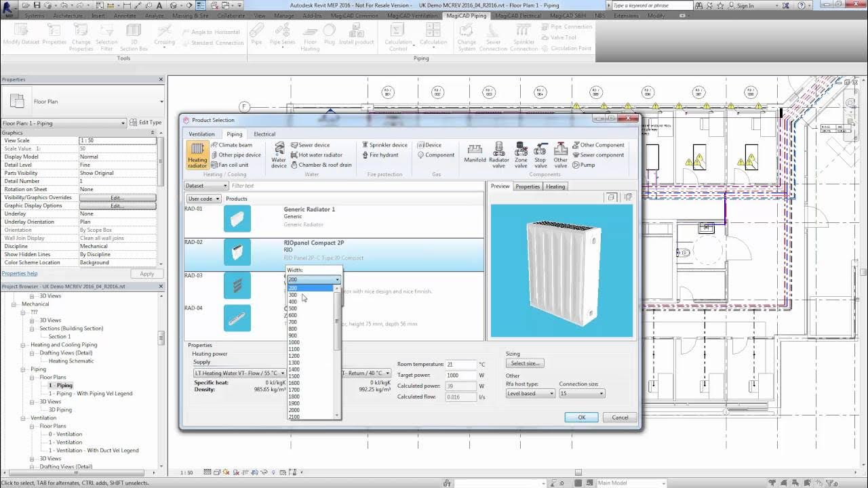The height and width of the screenshot is (488, 868).
Task: Click the Target power field
Action: pyautogui.click(x=460, y=375)
